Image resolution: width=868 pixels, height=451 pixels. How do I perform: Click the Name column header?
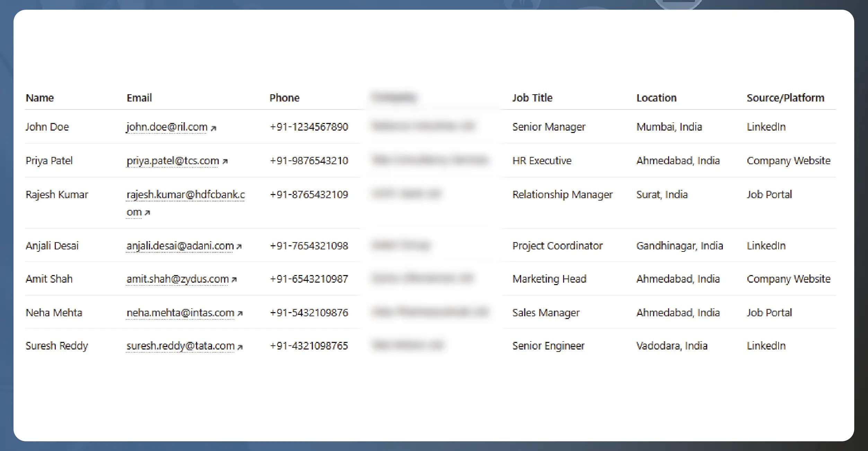click(x=40, y=98)
